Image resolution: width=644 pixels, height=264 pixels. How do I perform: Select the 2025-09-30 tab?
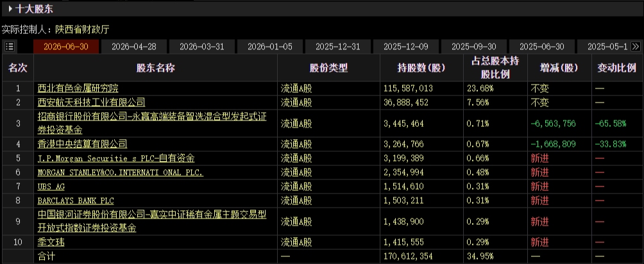point(473,46)
